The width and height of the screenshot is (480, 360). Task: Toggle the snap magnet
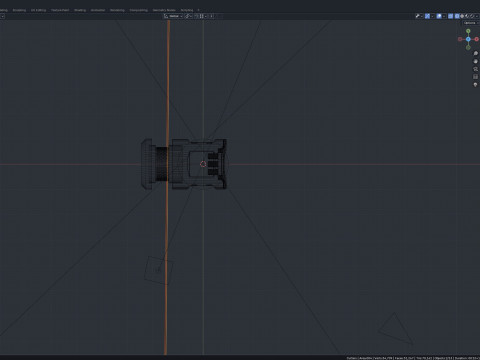tap(196, 16)
